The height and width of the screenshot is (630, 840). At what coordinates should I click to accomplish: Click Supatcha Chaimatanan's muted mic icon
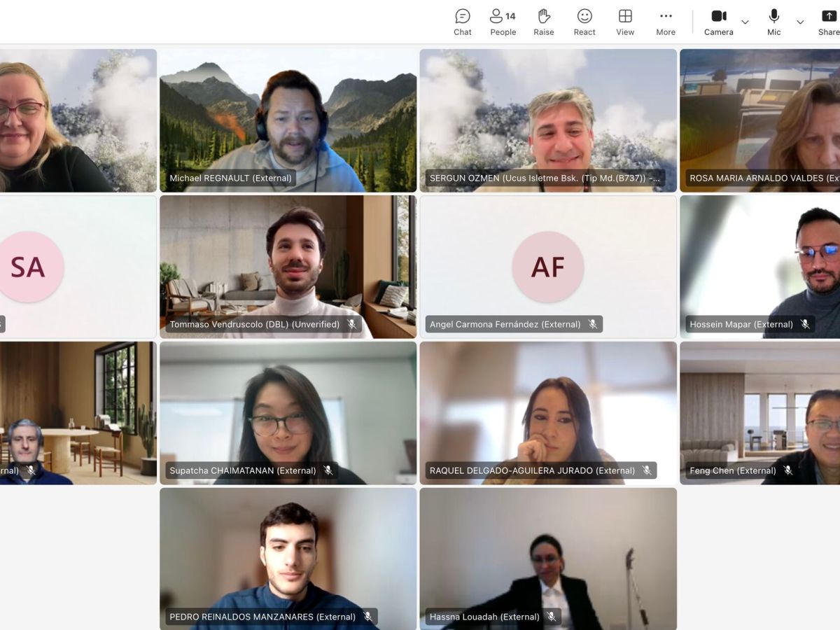point(328,470)
